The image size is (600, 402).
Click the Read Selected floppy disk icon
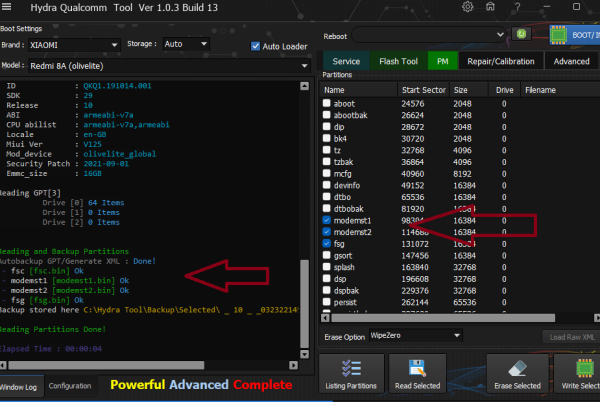click(417, 368)
